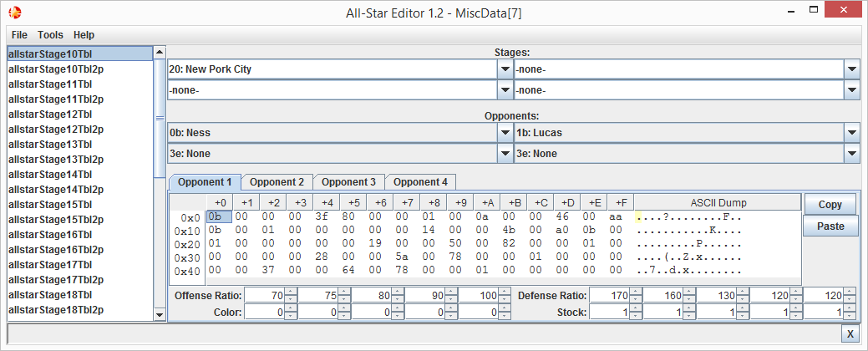Open the File menu
This screenshot has width=868, height=351.
(19, 35)
